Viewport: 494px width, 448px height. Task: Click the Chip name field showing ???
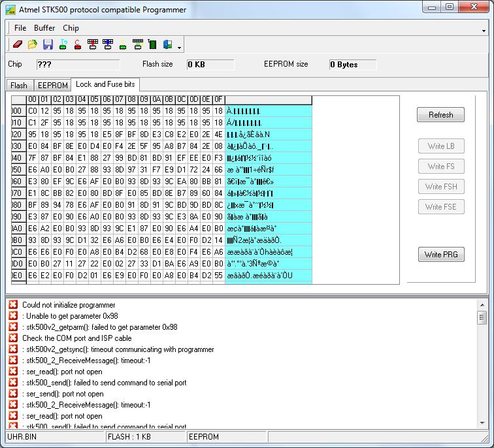pyautogui.click(x=78, y=65)
